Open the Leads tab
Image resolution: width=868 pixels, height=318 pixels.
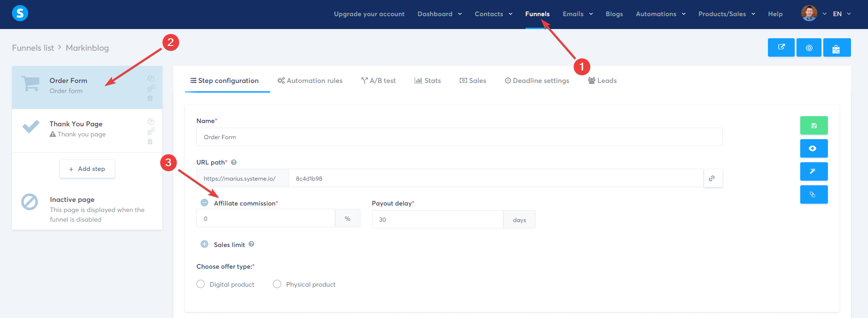[602, 81]
